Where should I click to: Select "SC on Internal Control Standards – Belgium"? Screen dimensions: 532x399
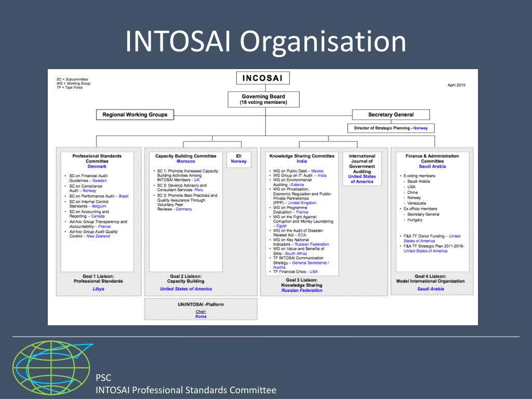point(88,204)
